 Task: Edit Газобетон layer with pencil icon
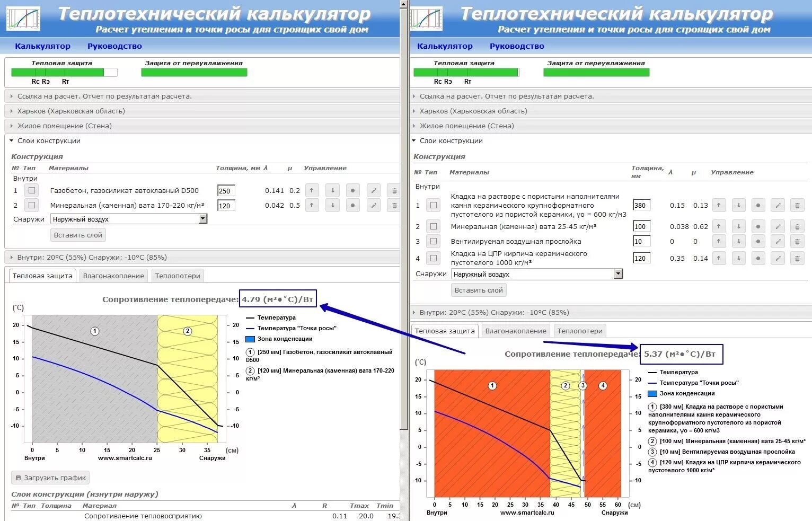(x=374, y=190)
